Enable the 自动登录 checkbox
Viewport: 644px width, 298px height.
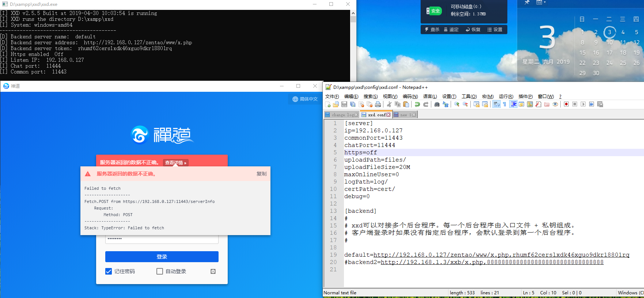160,271
